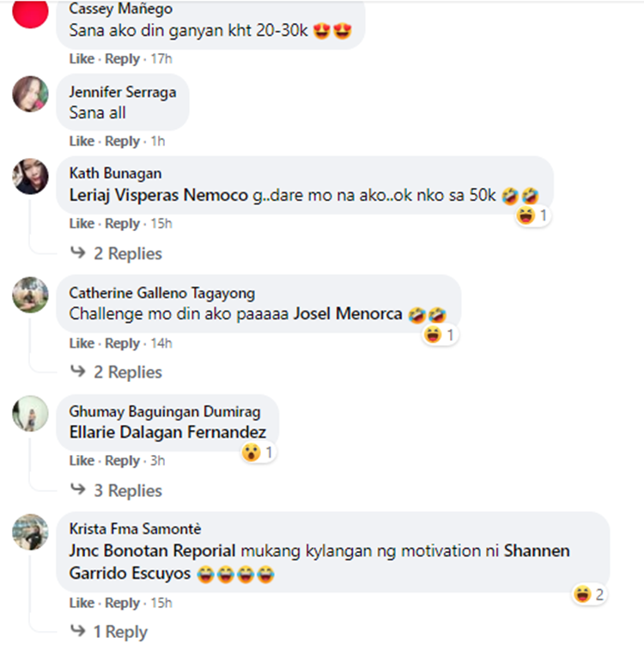
Task: Open tagged profile Leriaj Visperas Nemoco
Action: pos(159,195)
